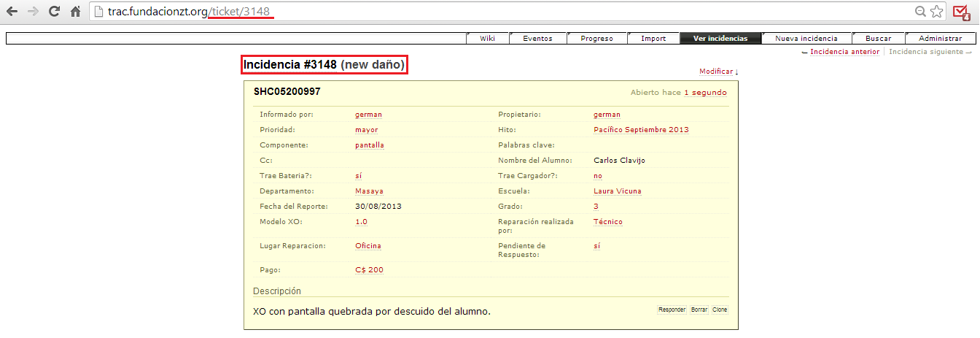Open the Eventos tab
980x338 pixels.
(x=537, y=39)
